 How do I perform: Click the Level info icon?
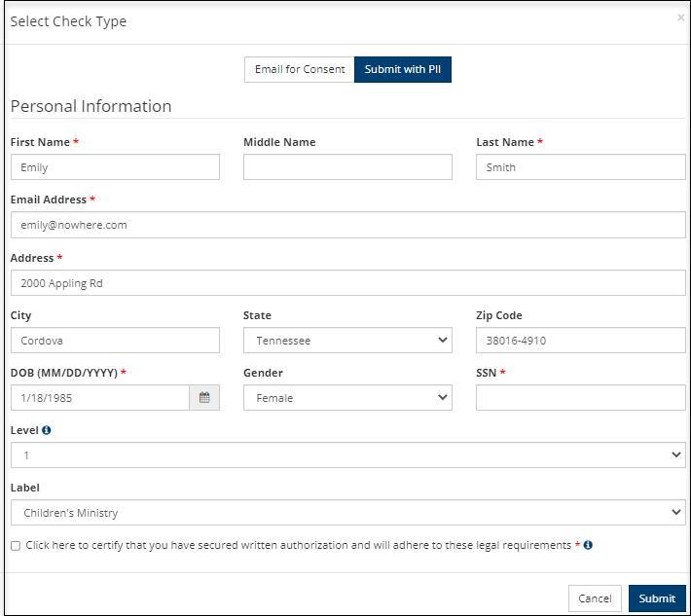coord(47,430)
